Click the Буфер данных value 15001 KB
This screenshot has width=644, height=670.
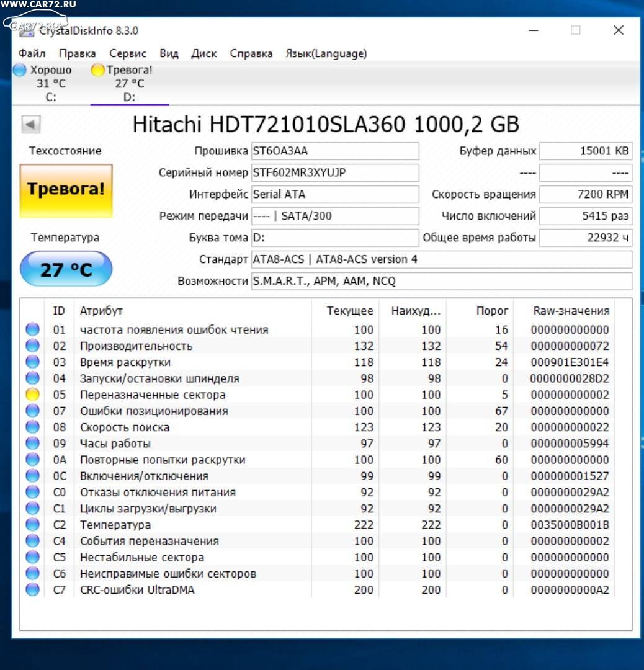(586, 151)
